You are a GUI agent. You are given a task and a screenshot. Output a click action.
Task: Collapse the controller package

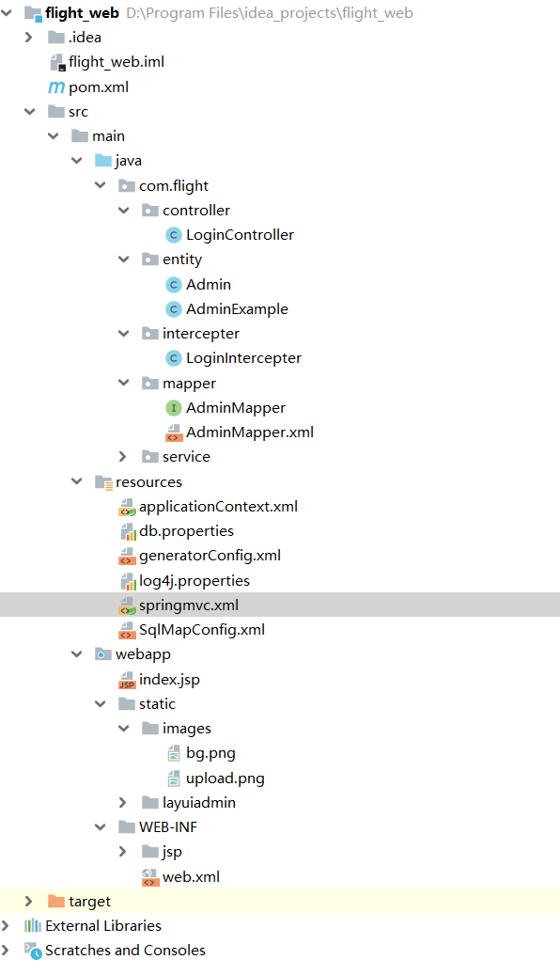124,211
